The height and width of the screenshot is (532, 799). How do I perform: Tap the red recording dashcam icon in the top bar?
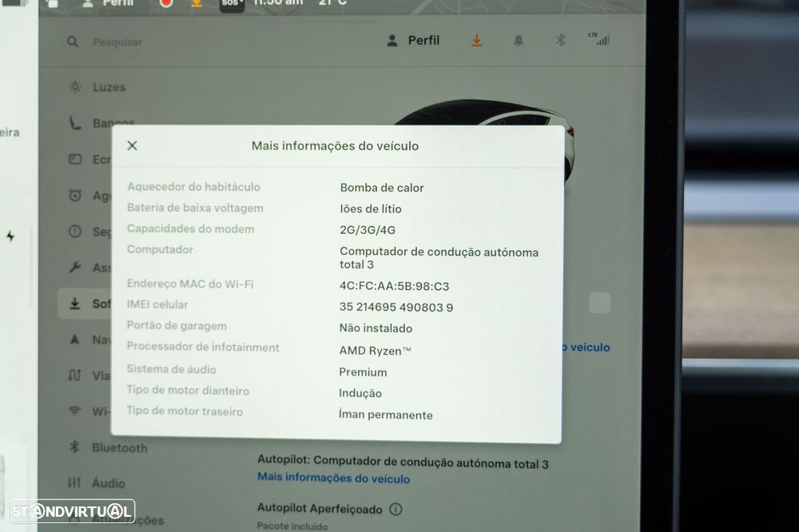point(166,3)
